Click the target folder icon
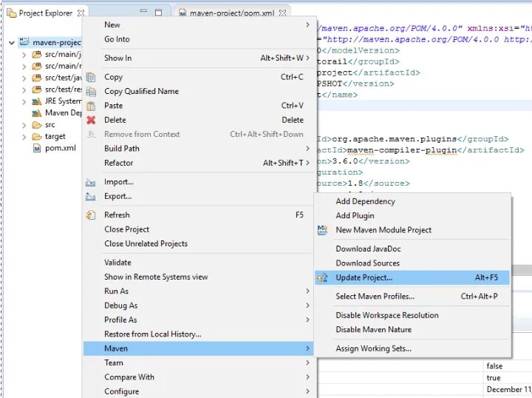Screen dimensions: 532x398 37,137
